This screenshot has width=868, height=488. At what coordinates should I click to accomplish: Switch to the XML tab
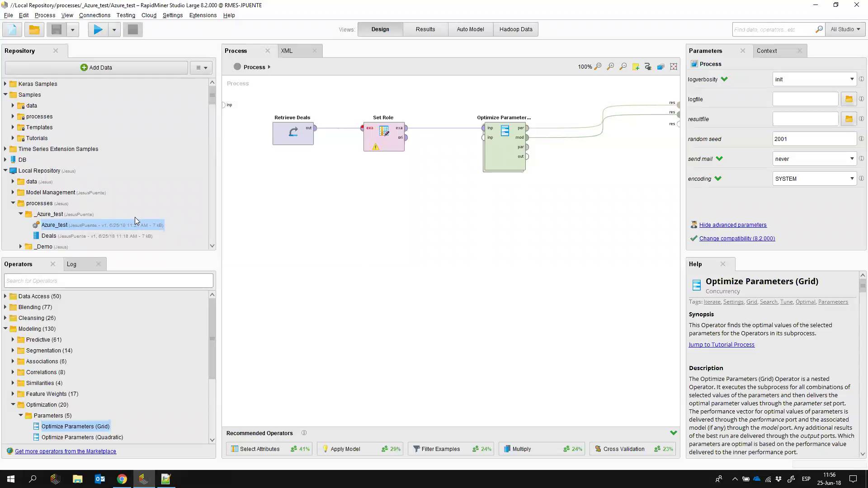[x=287, y=51]
